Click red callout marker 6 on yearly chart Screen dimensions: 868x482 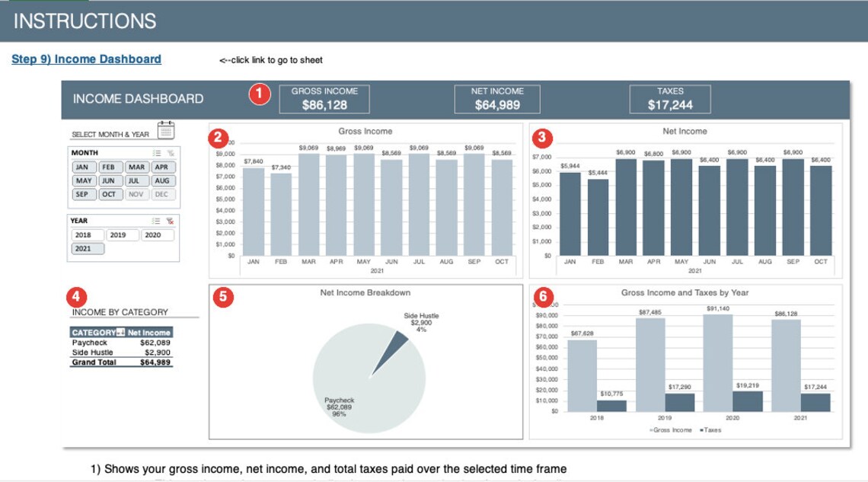tap(543, 296)
